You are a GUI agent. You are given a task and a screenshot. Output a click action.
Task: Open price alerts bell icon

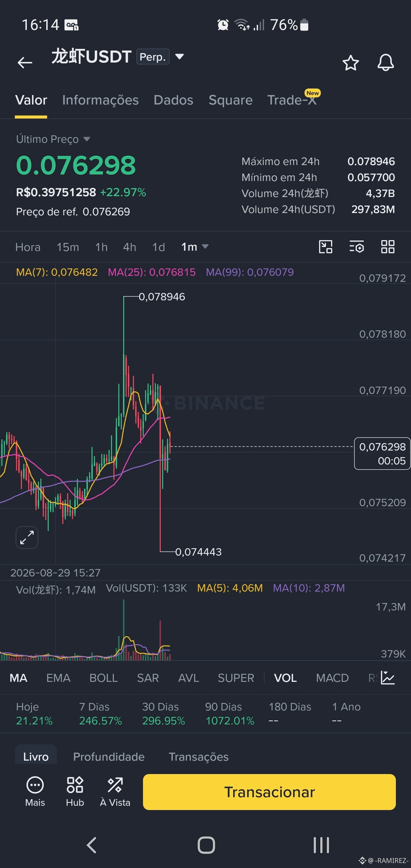[385, 62]
